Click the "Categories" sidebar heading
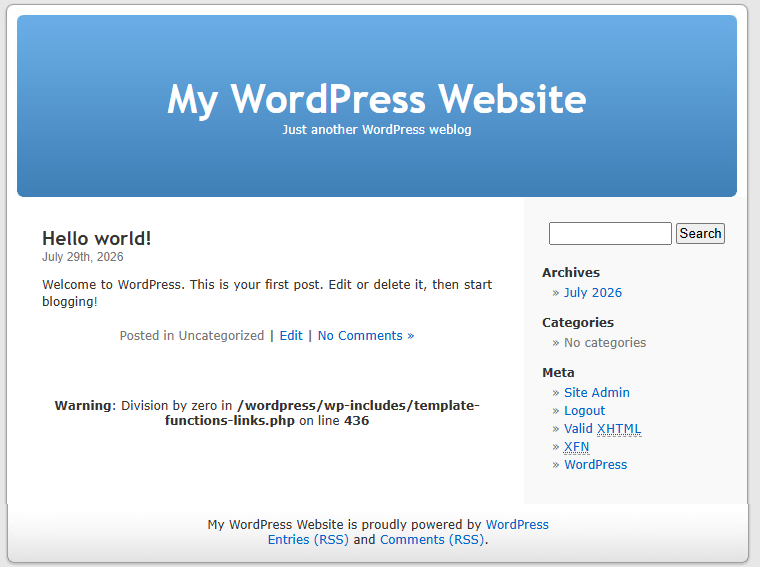The width and height of the screenshot is (760, 567). tap(578, 323)
